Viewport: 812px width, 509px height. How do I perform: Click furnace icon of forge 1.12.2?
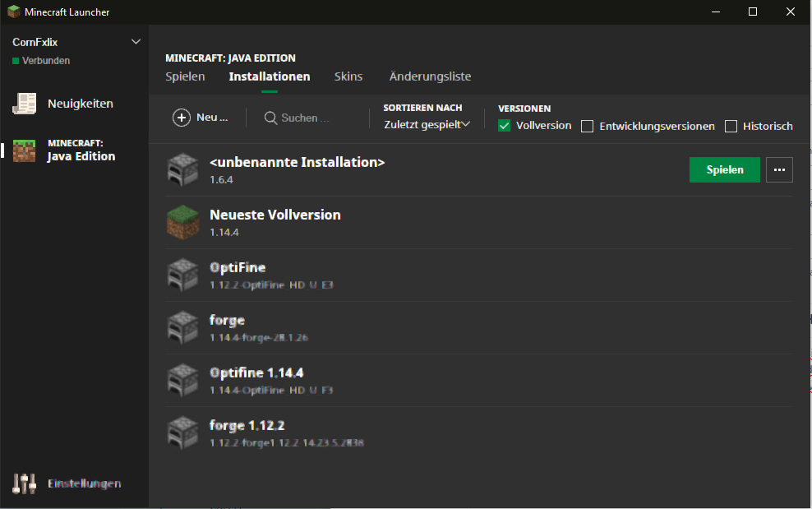[x=182, y=433]
